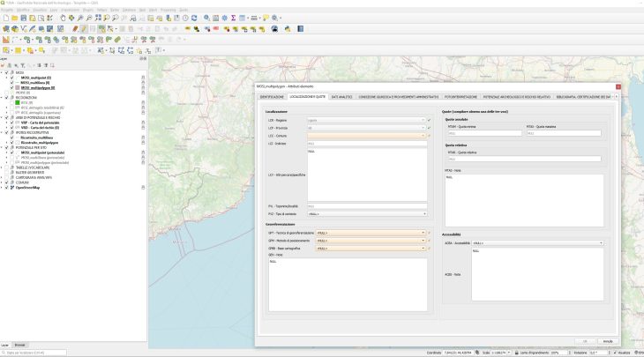Screen dimensions: 644x357
Task: Click the Identify Features icon
Action: coord(205,18)
